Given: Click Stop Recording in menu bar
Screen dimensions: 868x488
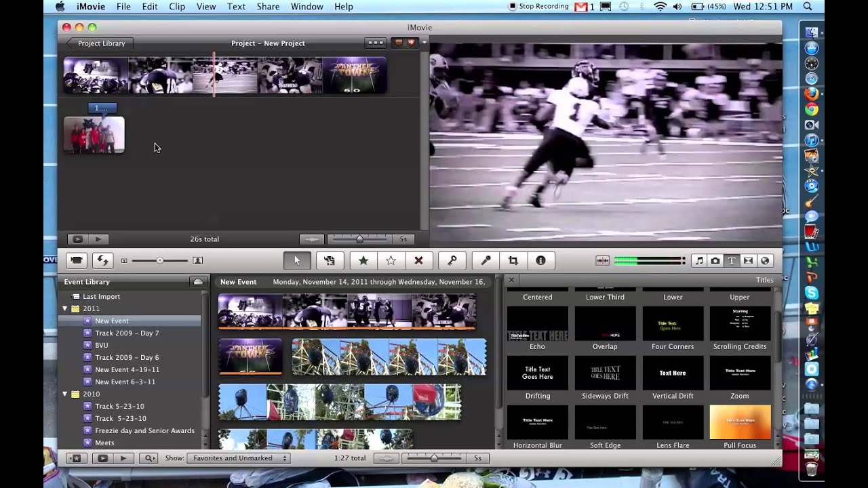Looking at the screenshot, I should [538, 7].
